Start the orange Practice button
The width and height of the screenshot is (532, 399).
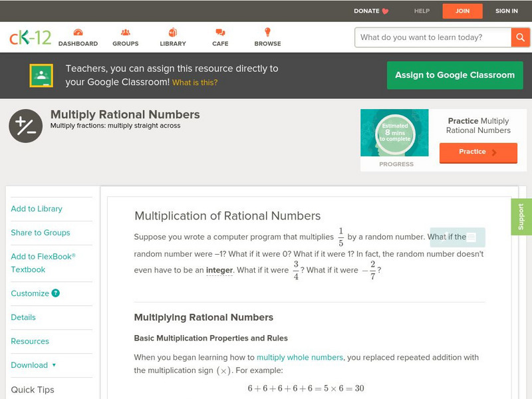tap(478, 152)
